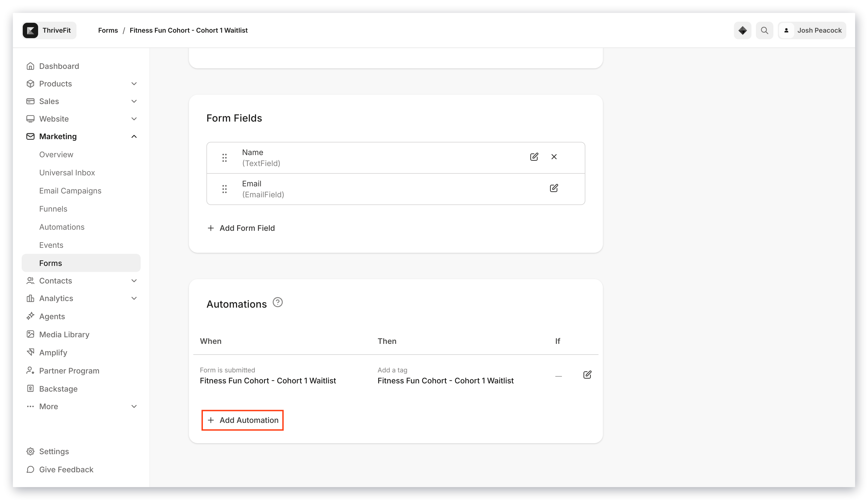The image size is (868, 500).
Task: Expand the More chevron
Action: pyautogui.click(x=134, y=406)
